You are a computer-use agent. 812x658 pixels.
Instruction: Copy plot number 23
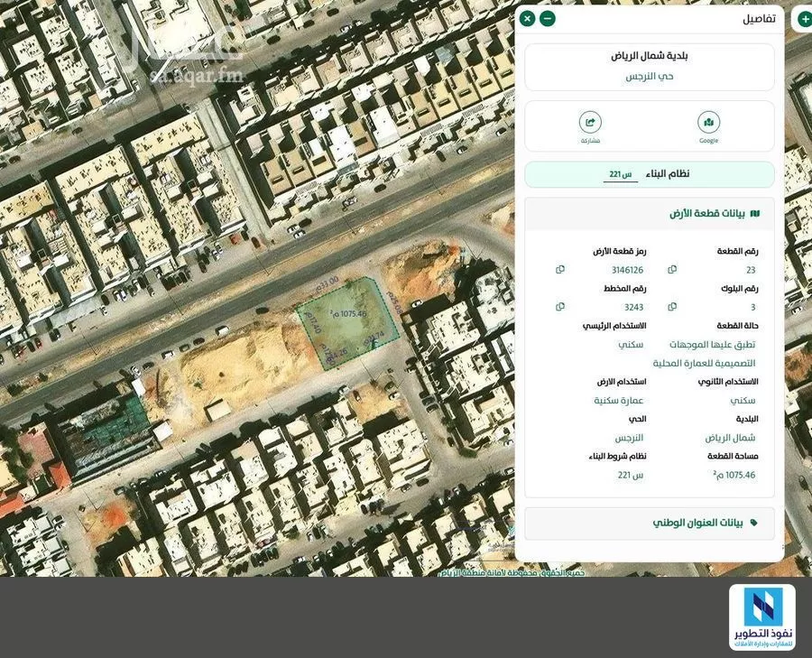671,268
